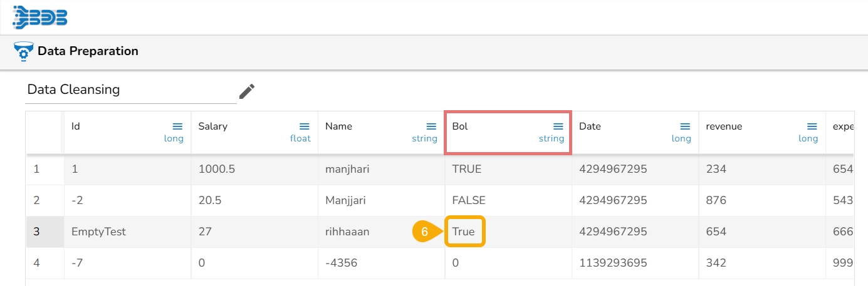Change the Id column long data type
Screen dimensions: 868x286
174,138
